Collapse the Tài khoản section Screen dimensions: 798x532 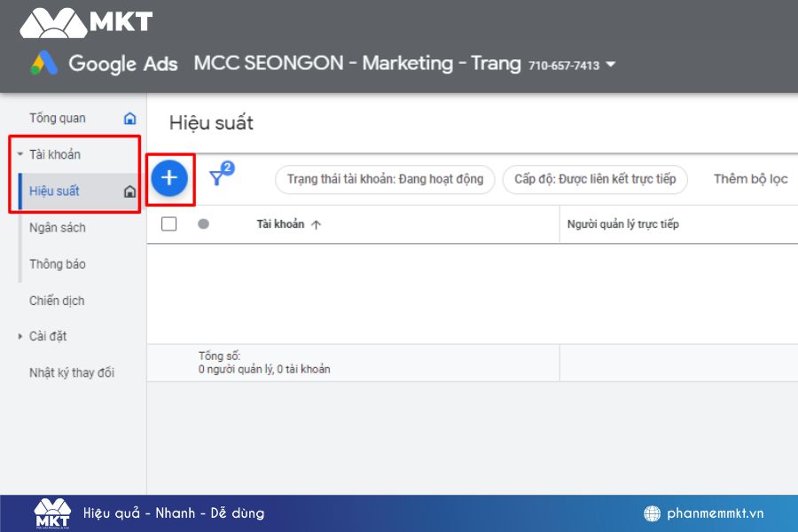20,154
